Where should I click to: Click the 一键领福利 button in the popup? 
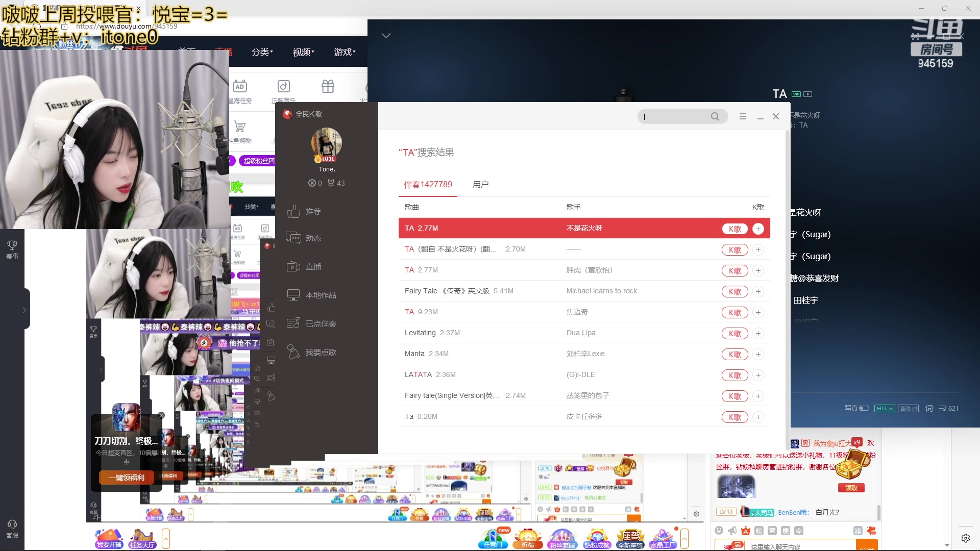point(126,478)
